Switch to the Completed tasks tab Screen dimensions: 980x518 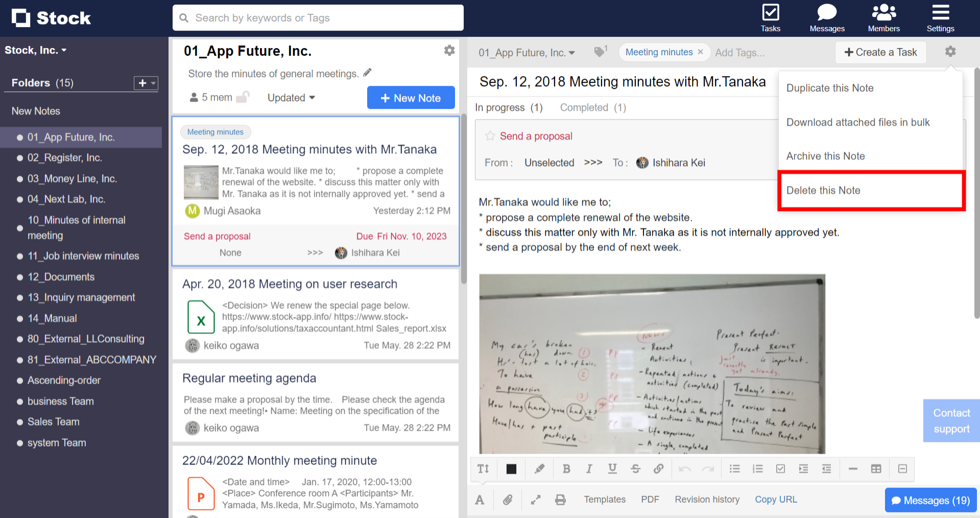[592, 108]
